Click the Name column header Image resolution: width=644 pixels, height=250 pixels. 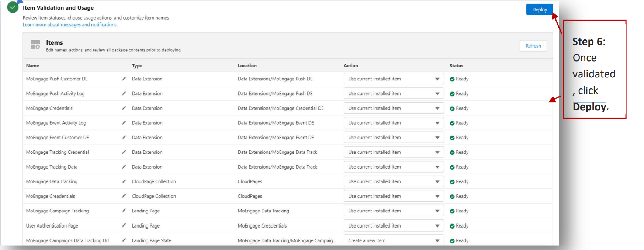32,66
